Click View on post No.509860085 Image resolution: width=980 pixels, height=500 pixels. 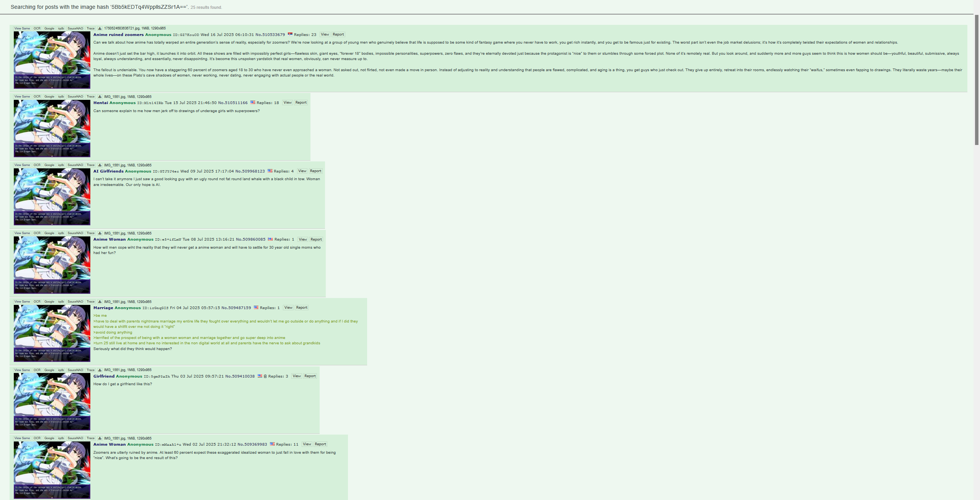[303, 239]
